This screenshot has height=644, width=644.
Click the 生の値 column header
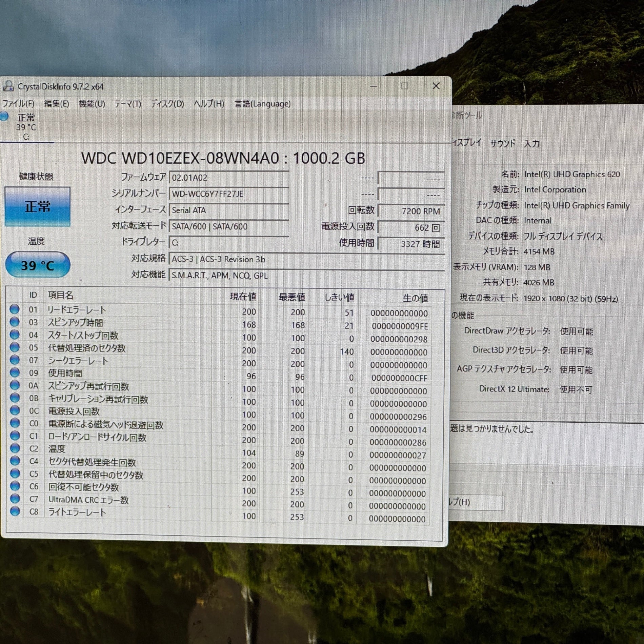click(x=415, y=298)
